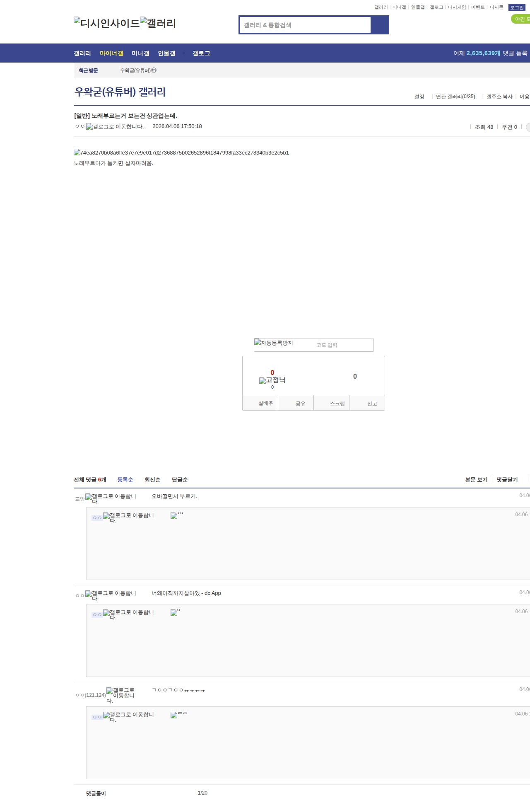This screenshot has height=812, width=530.
Task: Click the 로그인 button
Action: pyautogui.click(x=517, y=7)
